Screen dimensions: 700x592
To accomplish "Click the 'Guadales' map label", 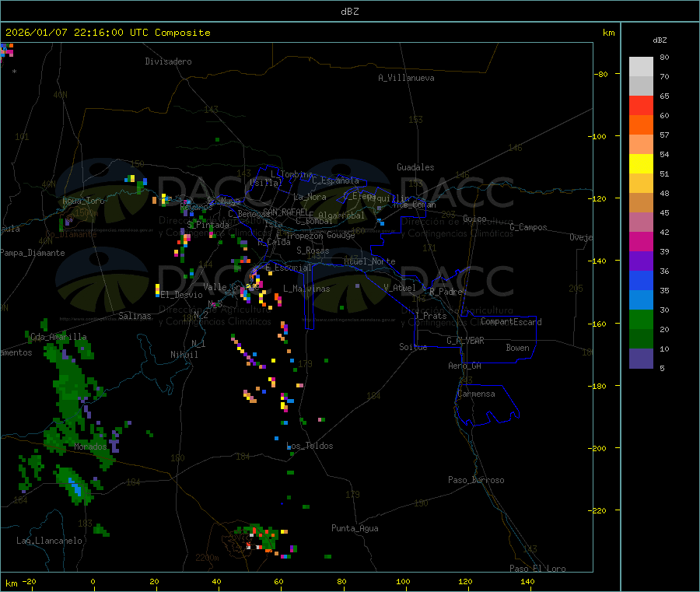I will coord(415,167).
